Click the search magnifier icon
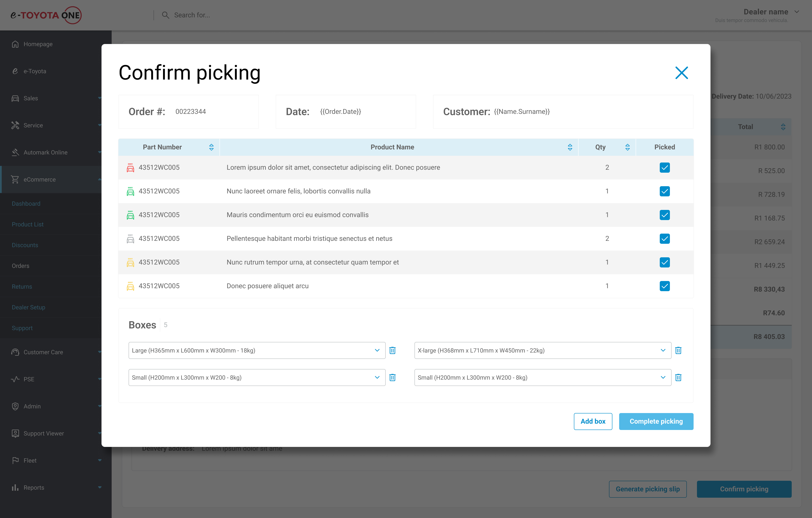The height and width of the screenshot is (518, 812). (165, 15)
